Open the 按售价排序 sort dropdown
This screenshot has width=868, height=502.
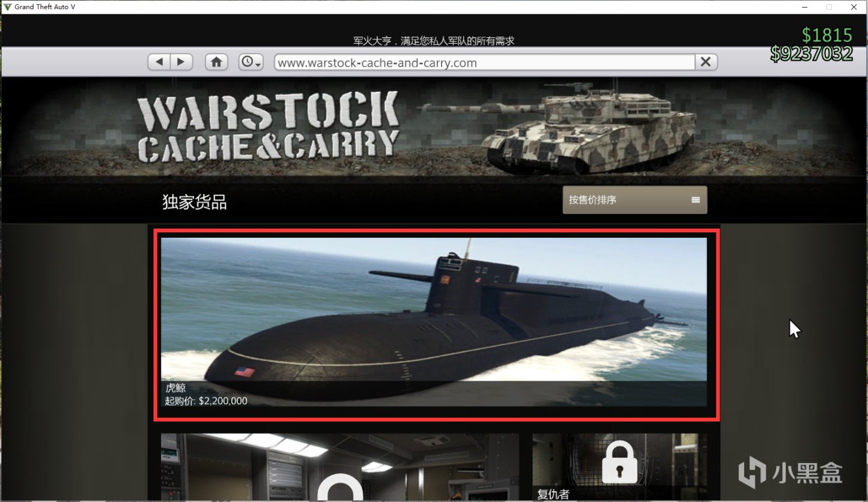(x=634, y=200)
